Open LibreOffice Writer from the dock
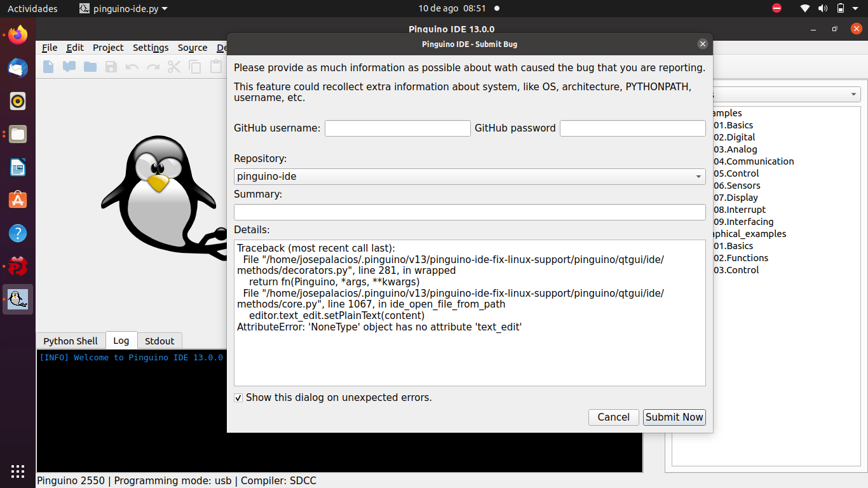 [x=18, y=167]
